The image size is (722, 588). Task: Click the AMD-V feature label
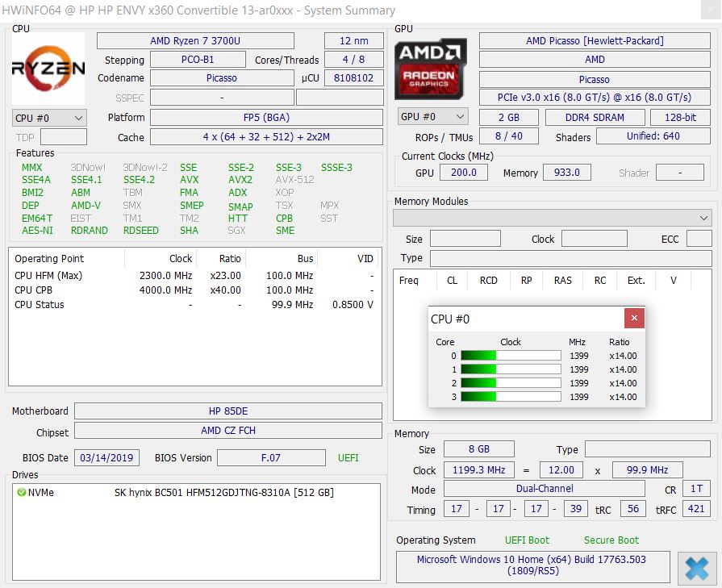86,206
